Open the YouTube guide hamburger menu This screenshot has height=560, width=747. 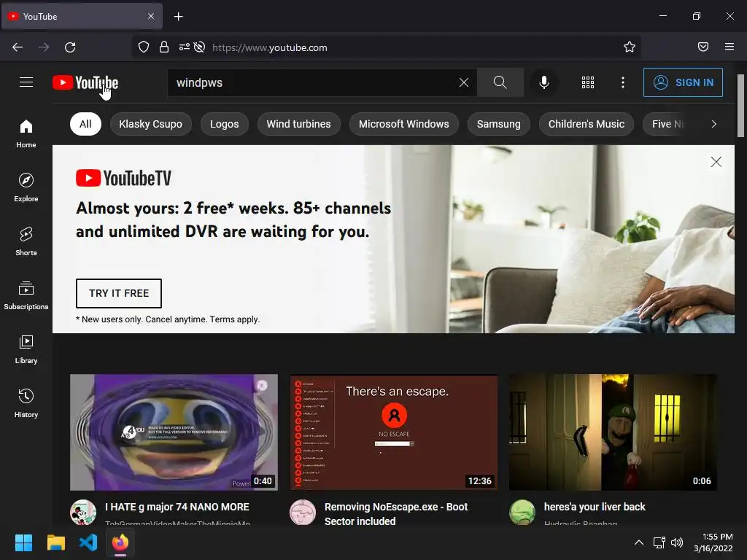[26, 82]
